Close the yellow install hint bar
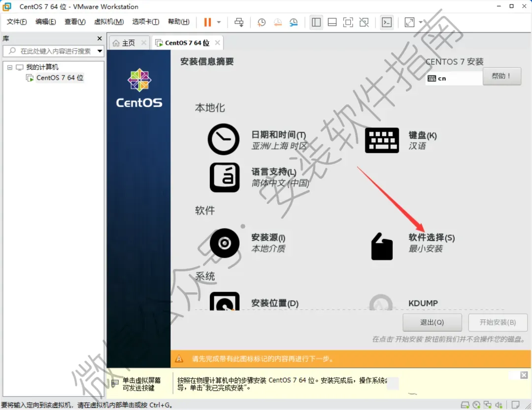532x410 pixels. tap(524, 375)
